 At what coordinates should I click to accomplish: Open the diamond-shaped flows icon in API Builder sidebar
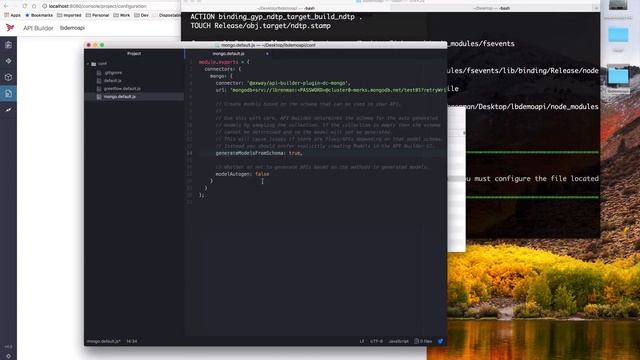click(8, 61)
